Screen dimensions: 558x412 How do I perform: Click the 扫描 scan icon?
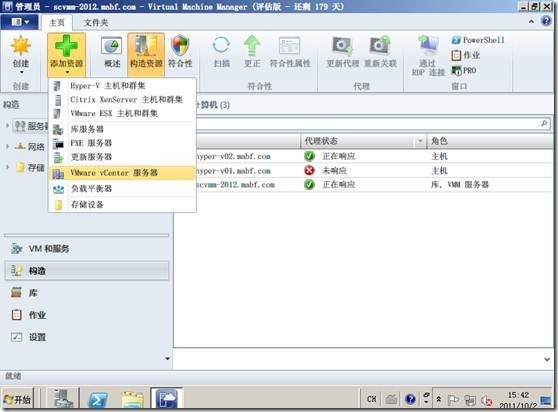(x=221, y=46)
